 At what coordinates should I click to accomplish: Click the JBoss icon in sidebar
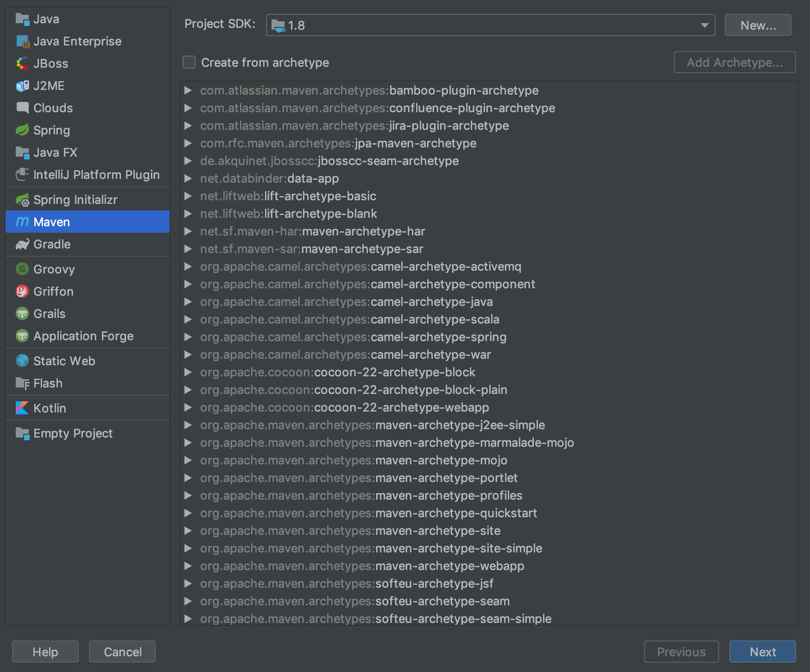22,63
